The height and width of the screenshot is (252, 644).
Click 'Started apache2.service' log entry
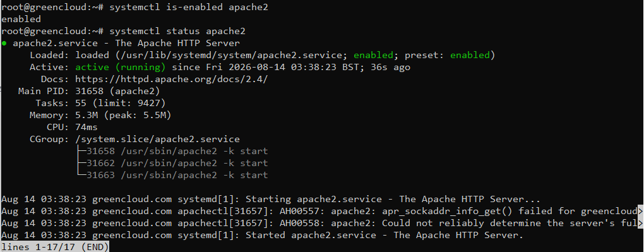(x=263, y=236)
